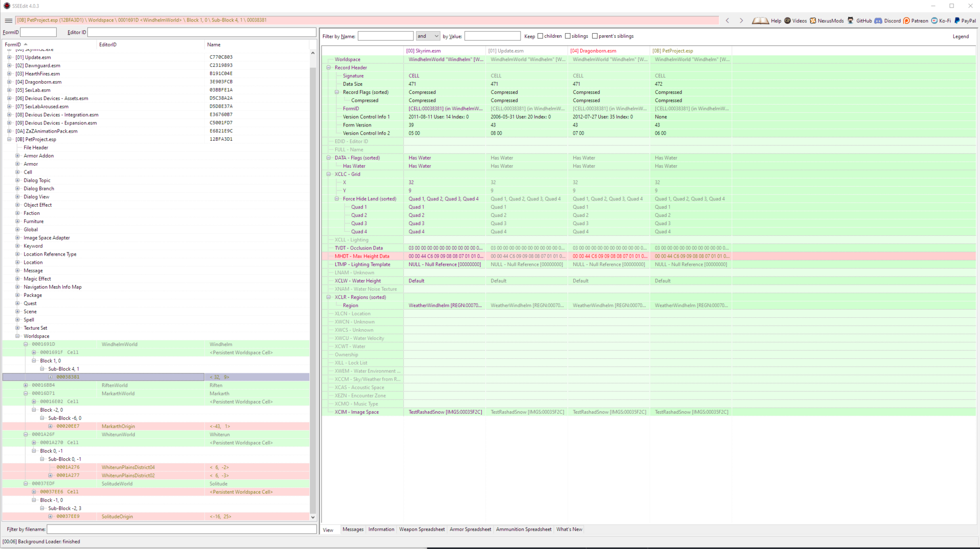This screenshot has height=549, width=980.
Task: Focus the Filter by Name field
Action: pos(385,36)
